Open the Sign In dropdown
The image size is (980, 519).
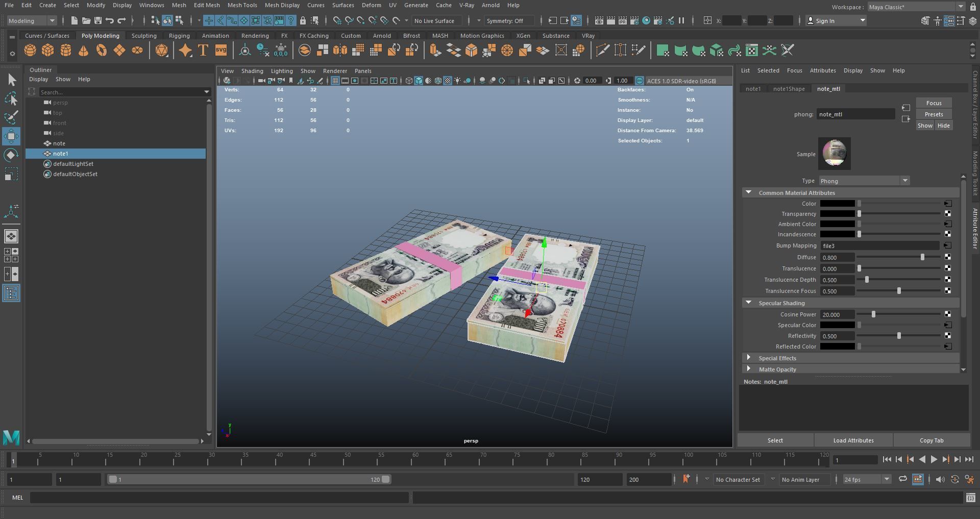(836, 21)
